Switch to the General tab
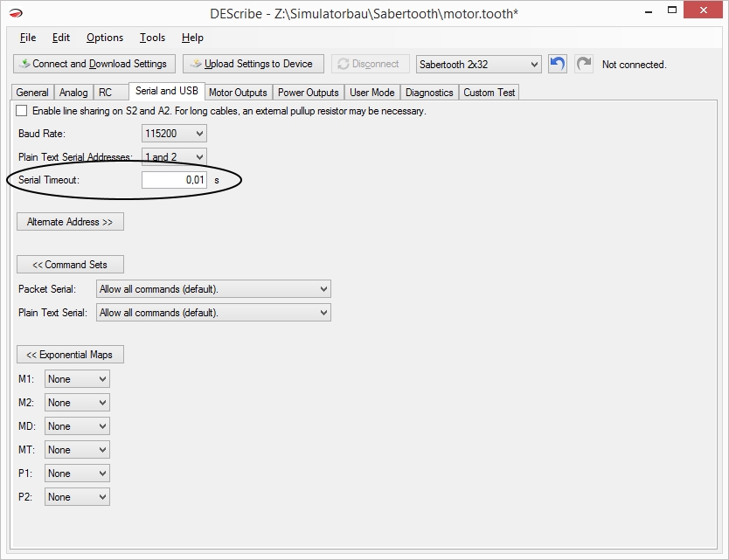This screenshot has height=560, width=729. [32, 93]
